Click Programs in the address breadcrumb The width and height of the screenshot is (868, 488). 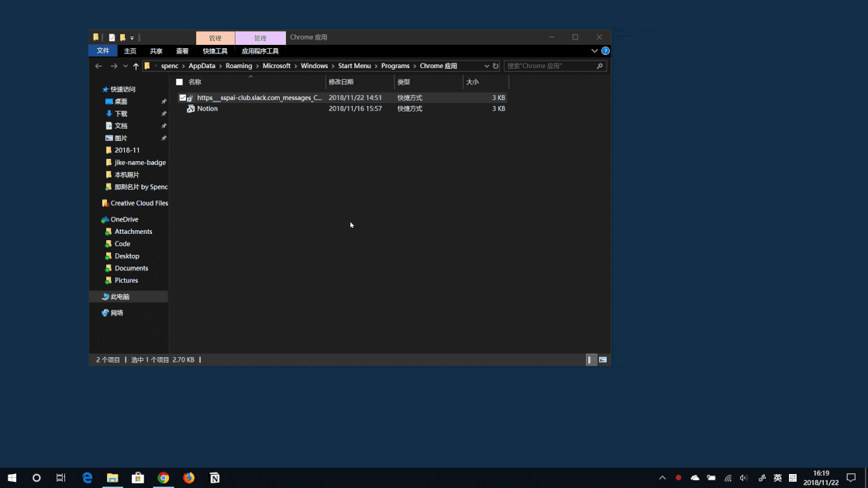click(395, 66)
